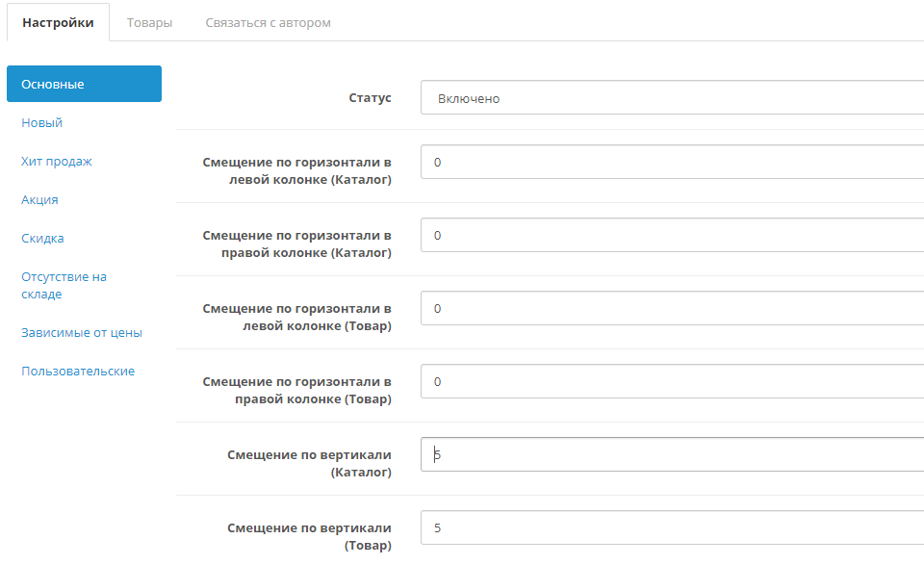Go to the Новый sticker section
This screenshot has width=924, height=565.
coord(41,122)
